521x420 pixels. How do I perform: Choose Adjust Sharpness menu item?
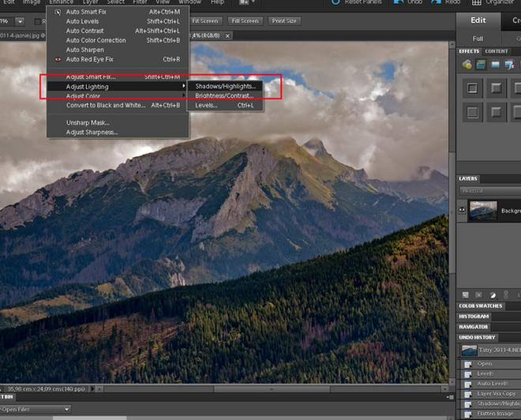[118, 133]
